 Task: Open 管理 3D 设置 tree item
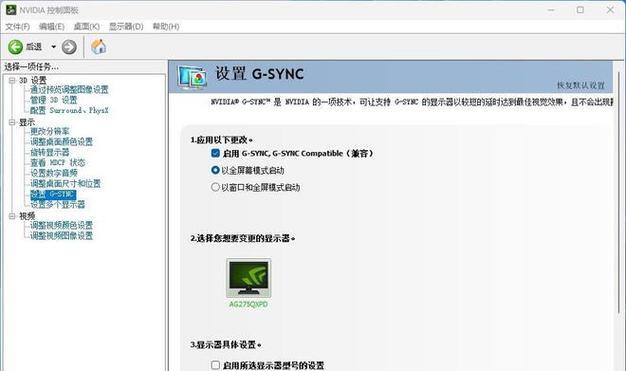click(x=53, y=100)
